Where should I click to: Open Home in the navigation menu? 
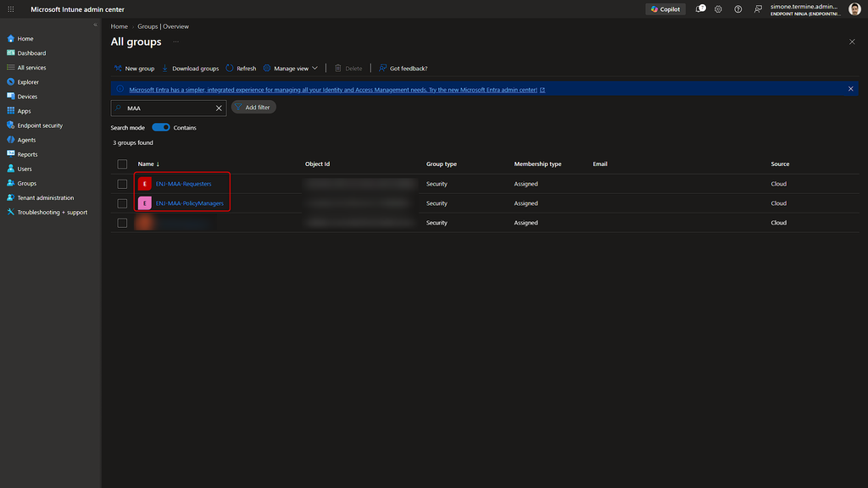pyautogui.click(x=25, y=39)
